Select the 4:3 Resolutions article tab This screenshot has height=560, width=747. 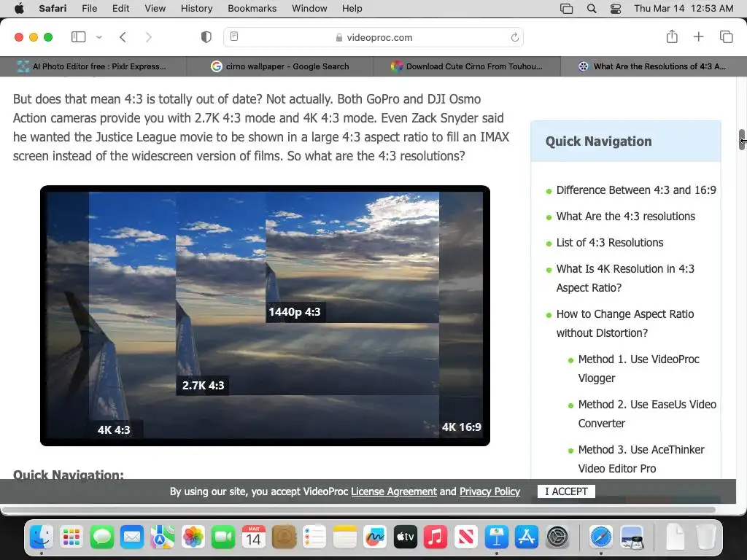coord(653,66)
